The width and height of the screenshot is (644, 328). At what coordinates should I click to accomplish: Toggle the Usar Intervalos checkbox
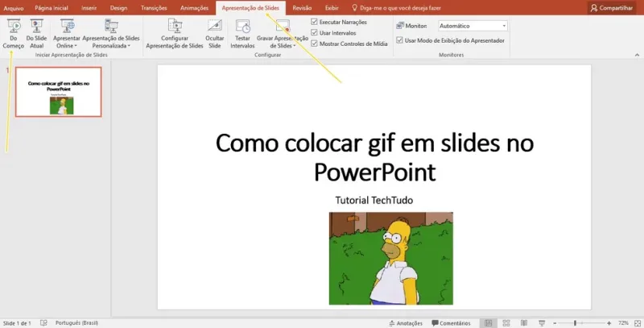pyautogui.click(x=314, y=32)
